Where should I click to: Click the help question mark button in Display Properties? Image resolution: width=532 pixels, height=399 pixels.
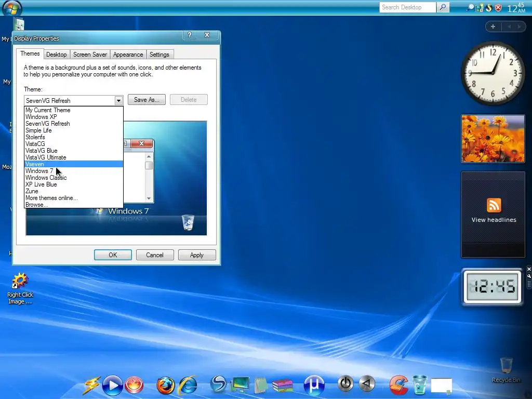pyautogui.click(x=190, y=35)
